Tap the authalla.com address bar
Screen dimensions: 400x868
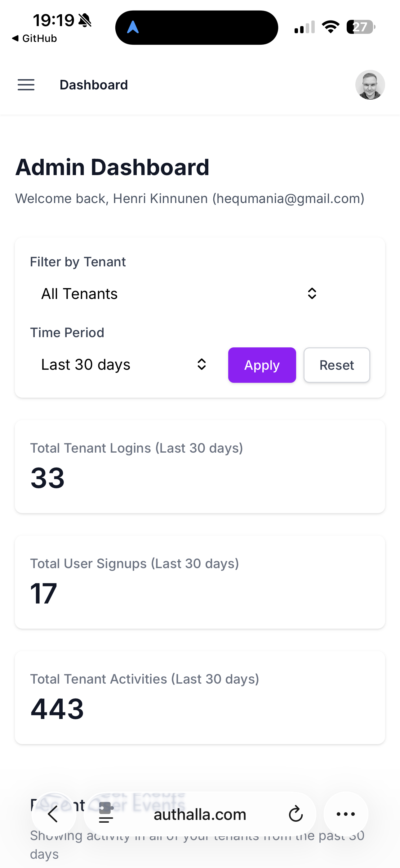tap(200, 814)
